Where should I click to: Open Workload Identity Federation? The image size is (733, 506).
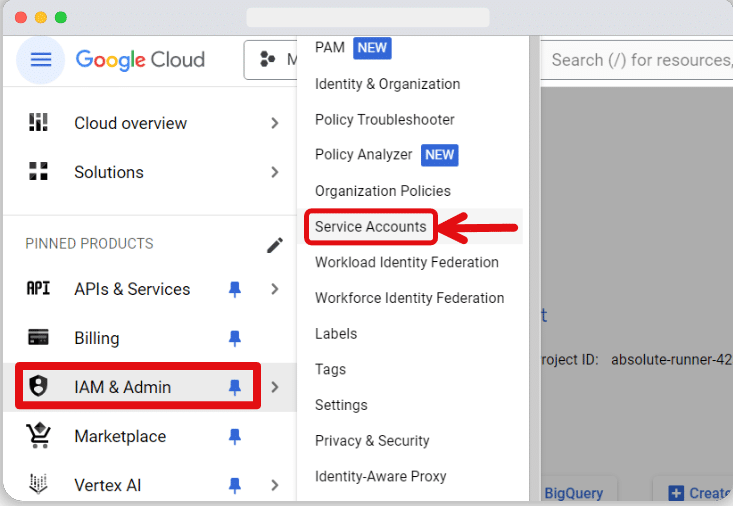coord(407,262)
